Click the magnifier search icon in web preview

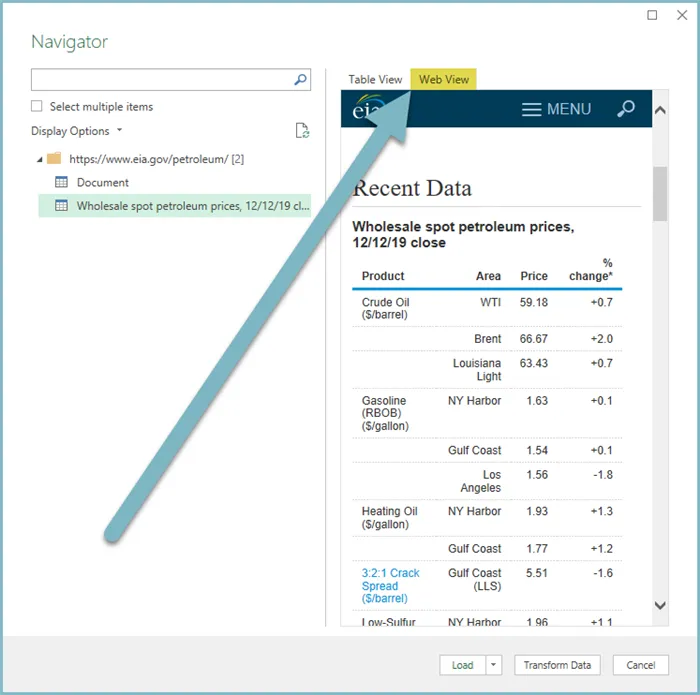click(x=626, y=109)
